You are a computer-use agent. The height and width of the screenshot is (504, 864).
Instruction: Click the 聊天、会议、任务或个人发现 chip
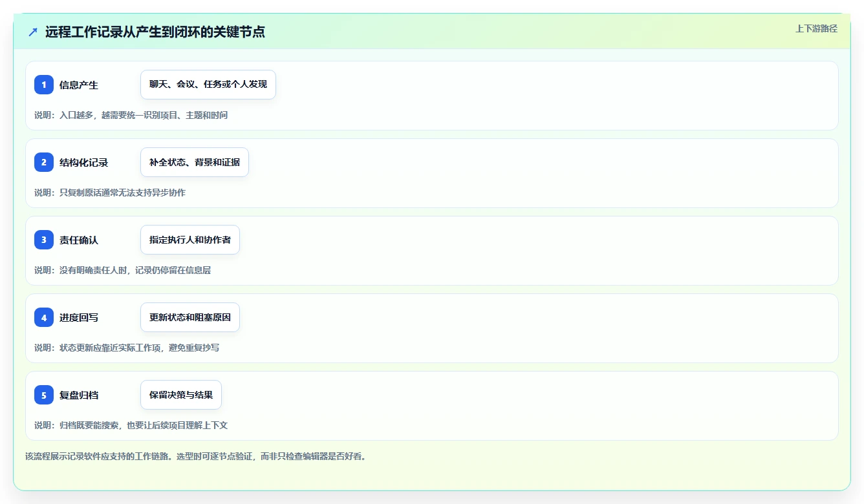(x=208, y=85)
